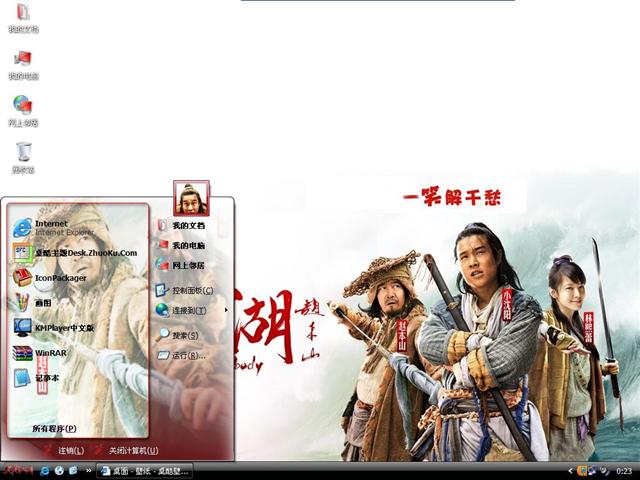Click the taskbar clock 0:23
The width and height of the screenshot is (640, 480).
tap(624, 471)
